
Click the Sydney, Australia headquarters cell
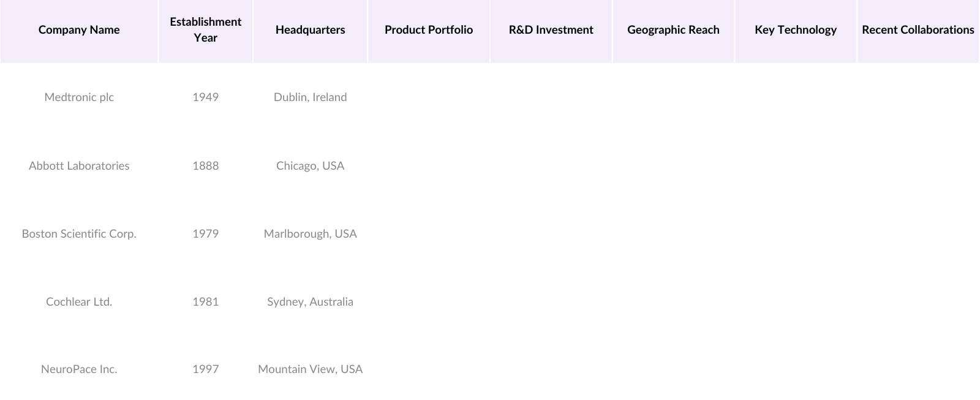tap(310, 302)
